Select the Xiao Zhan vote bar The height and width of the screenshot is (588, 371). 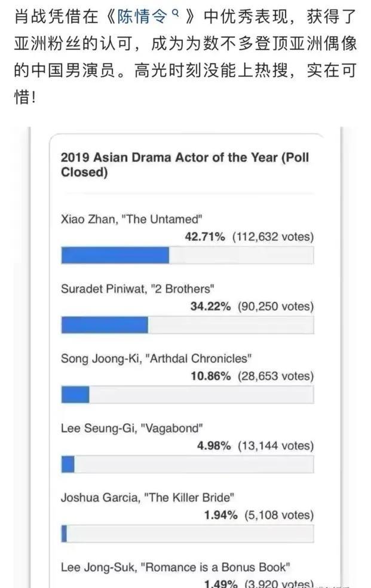[188, 255]
